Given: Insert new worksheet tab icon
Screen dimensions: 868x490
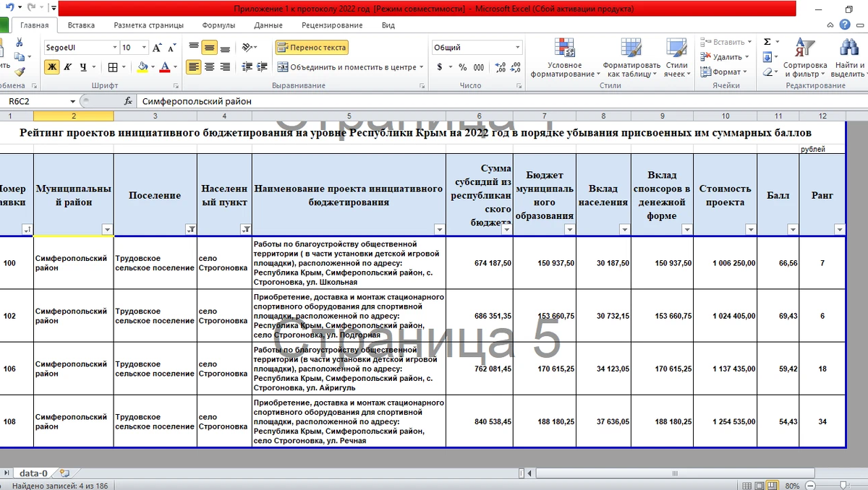Looking at the screenshot, I should click(x=64, y=473).
